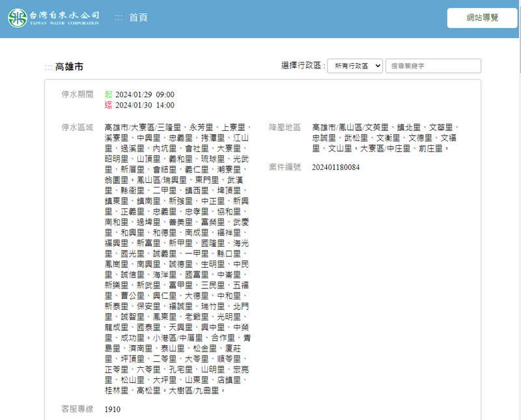
Task: Click the 停水期間 label
Action: tap(77, 94)
